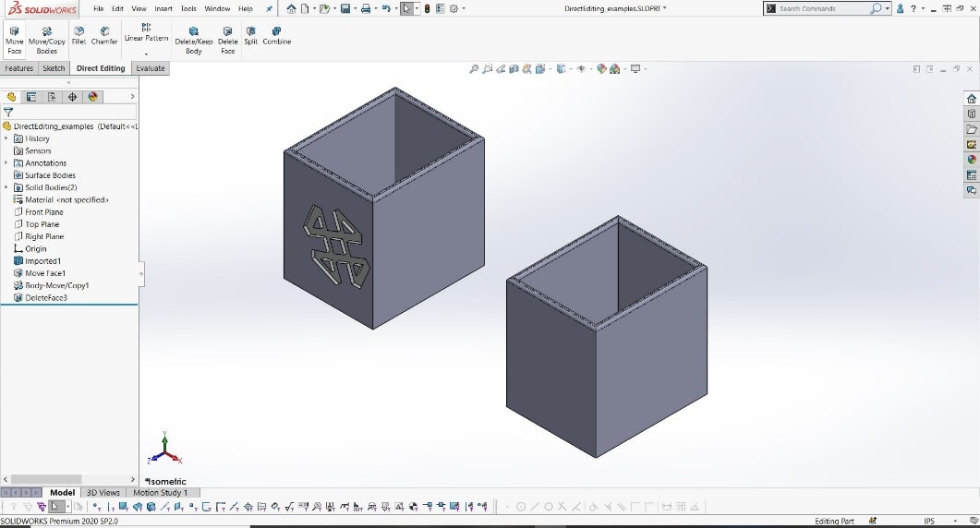Pin the menu bar with pushpin

coord(269,9)
